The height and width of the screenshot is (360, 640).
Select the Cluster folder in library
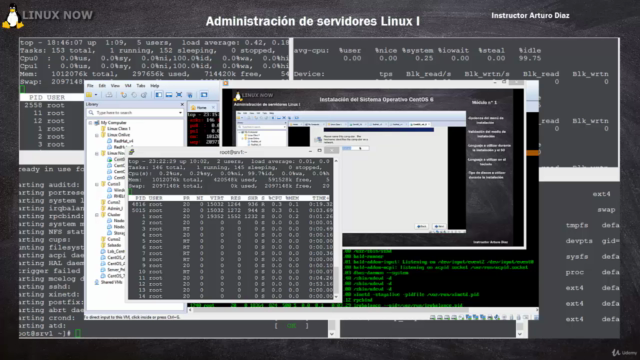coord(114,215)
